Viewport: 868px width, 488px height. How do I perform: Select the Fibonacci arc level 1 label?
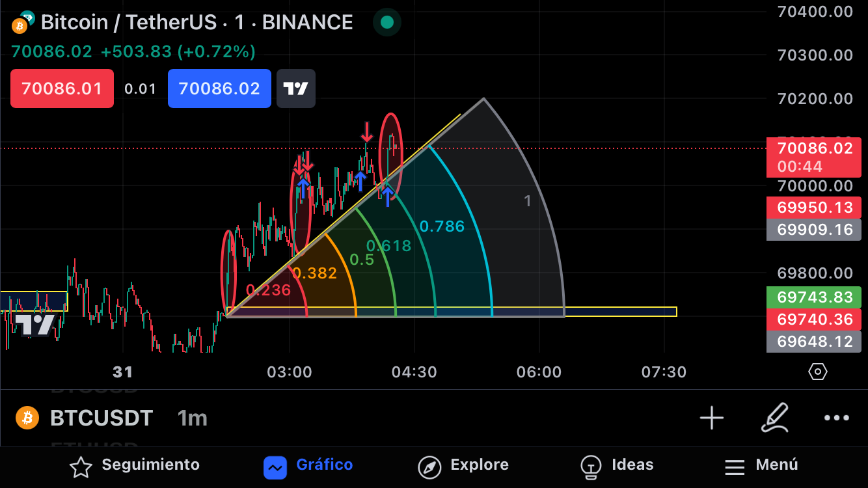tap(528, 202)
